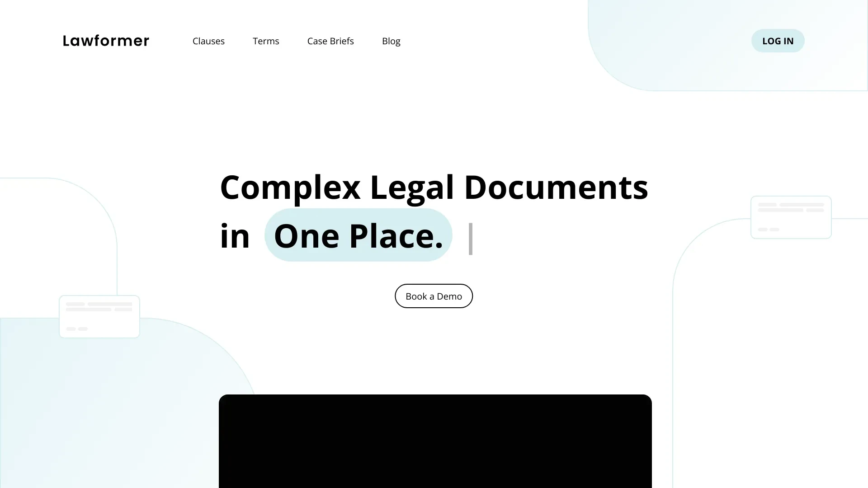The width and height of the screenshot is (868, 488).
Task: Select the document card icon on right
Action: [x=791, y=216]
